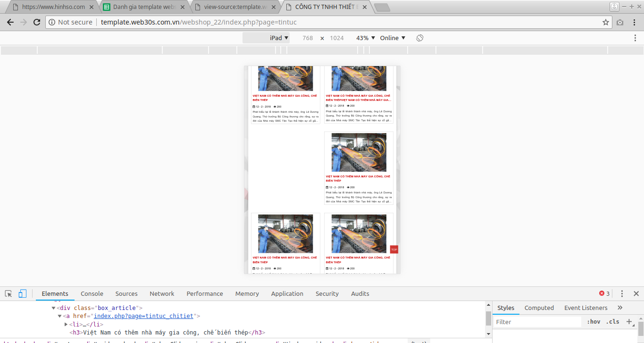This screenshot has width=644, height=343.
Task: Toggle the device toolbar icon
Action: point(22,293)
